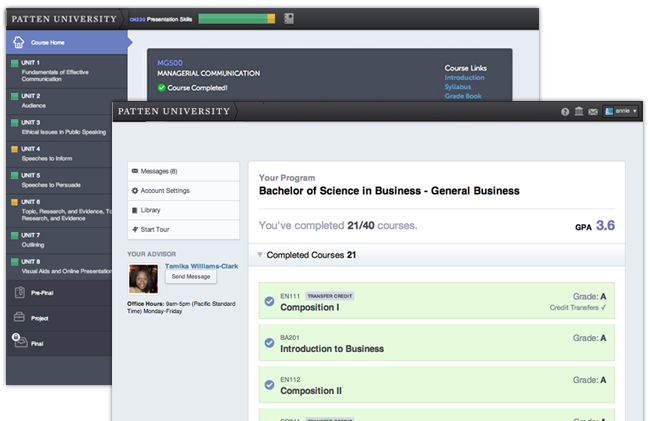Click the Transfer Credit badge on EN111

point(330,296)
